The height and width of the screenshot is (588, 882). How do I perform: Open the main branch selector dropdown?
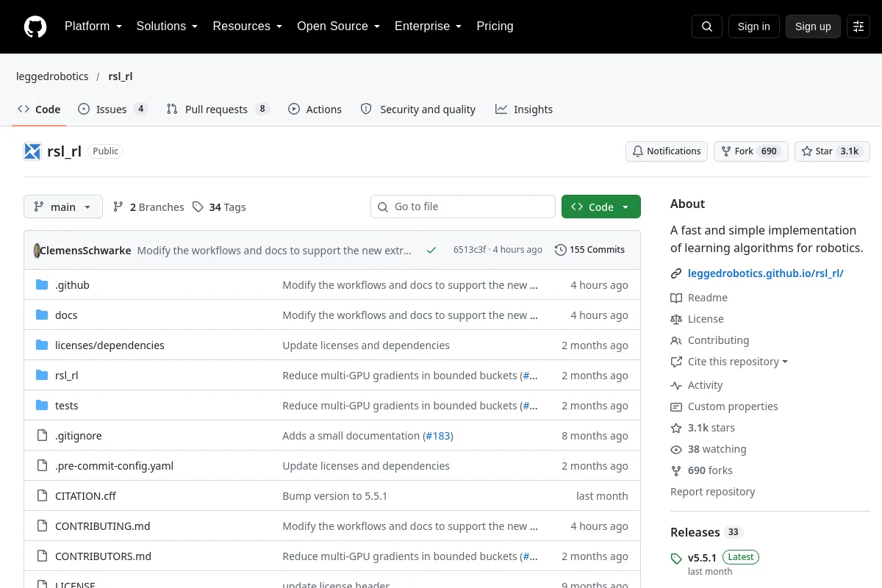(63, 207)
